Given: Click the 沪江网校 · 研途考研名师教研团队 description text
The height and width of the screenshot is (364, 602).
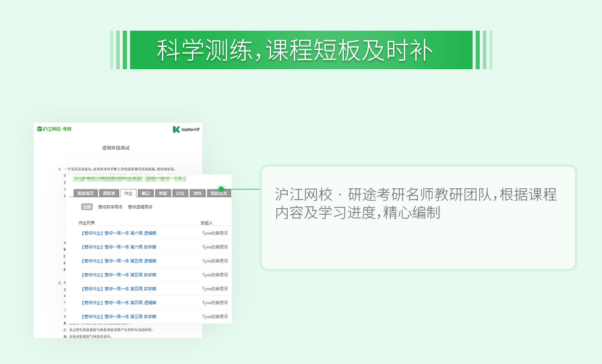Looking at the screenshot, I should point(416,204).
